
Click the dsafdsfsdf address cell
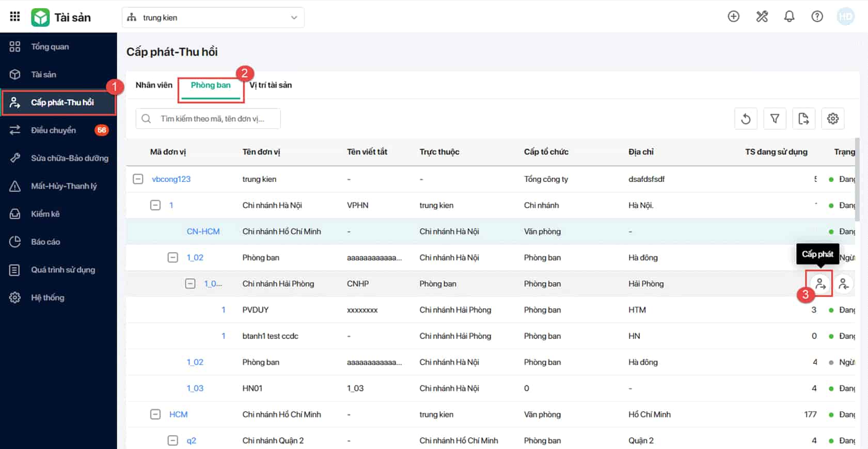point(646,179)
